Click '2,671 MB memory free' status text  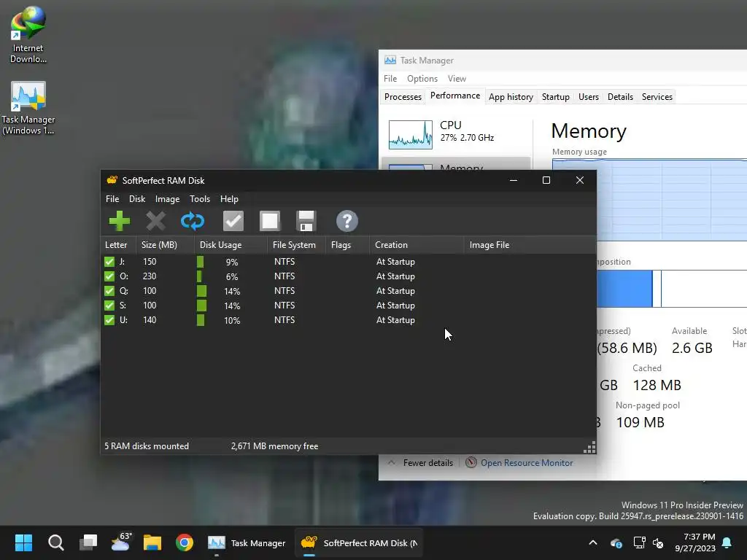[x=274, y=446]
